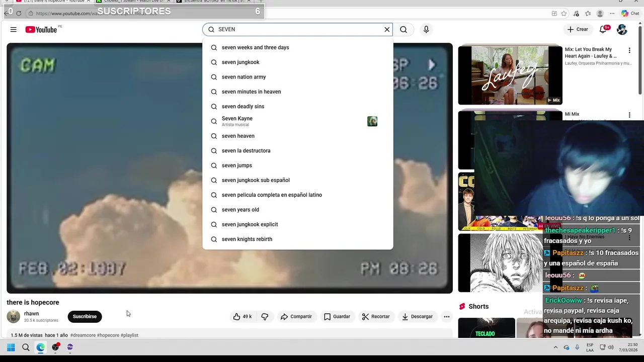This screenshot has height=362, width=644.
Task: Open the account avatar menu
Action: pyautogui.click(x=622, y=30)
